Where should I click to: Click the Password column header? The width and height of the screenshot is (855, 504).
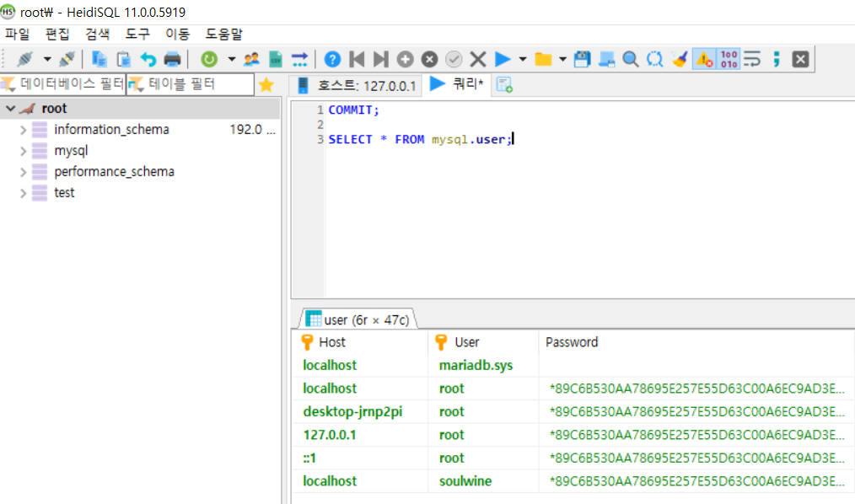point(696,342)
